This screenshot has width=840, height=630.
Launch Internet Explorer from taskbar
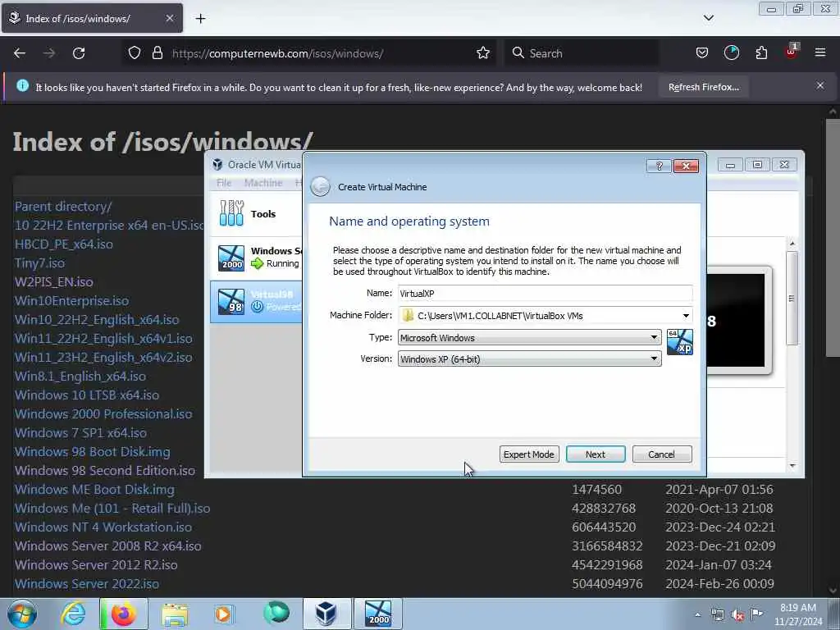[x=73, y=614]
